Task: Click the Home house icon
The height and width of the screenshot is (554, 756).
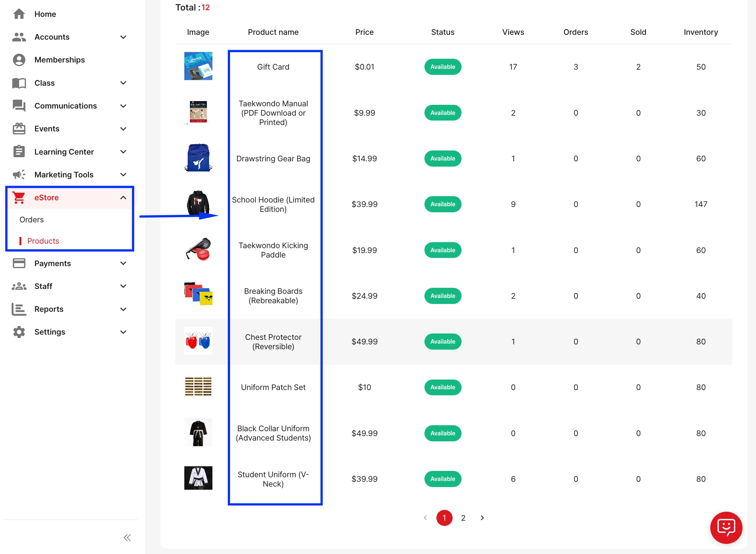Action: (19, 14)
